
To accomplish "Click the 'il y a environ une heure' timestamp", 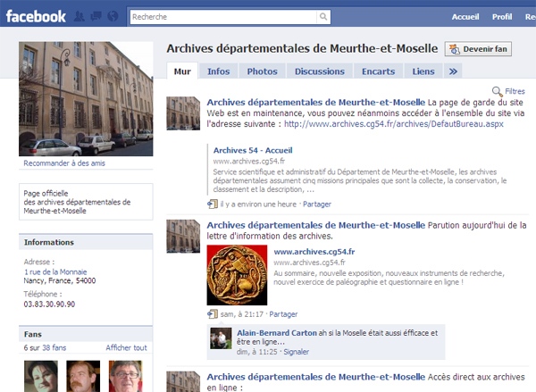I will click(x=258, y=204).
